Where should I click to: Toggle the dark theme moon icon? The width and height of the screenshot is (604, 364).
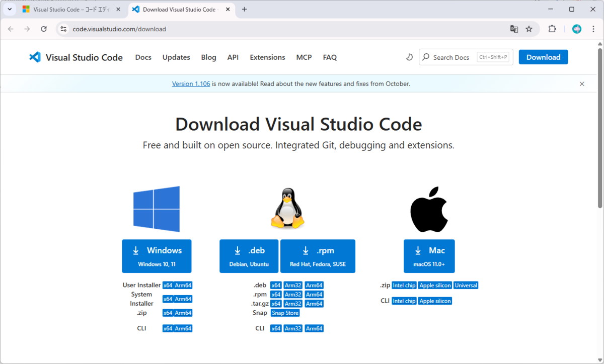point(410,57)
